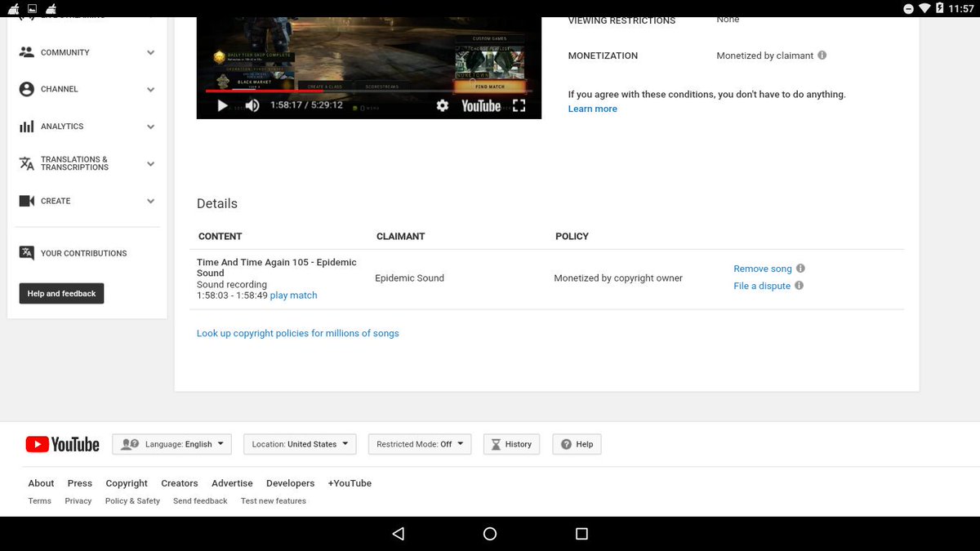Click the Time And Time Again 105 song title
This screenshot has width=980, height=551.
pos(277,268)
